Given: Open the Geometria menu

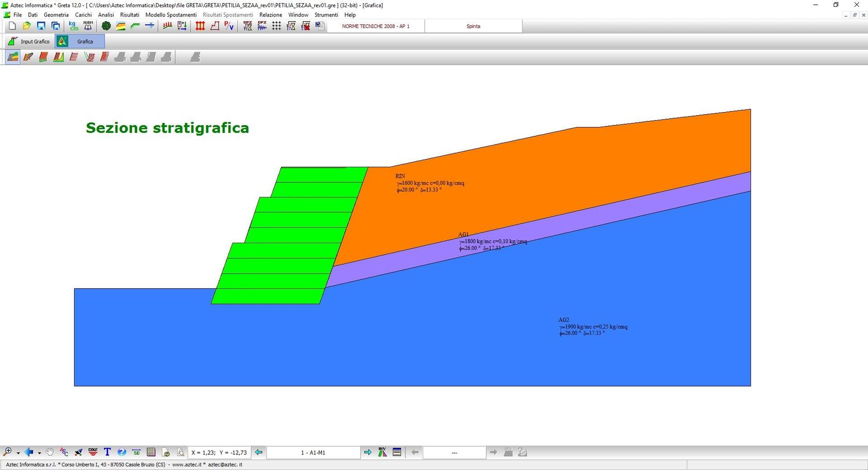Looking at the screenshot, I should click(x=56, y=14).
